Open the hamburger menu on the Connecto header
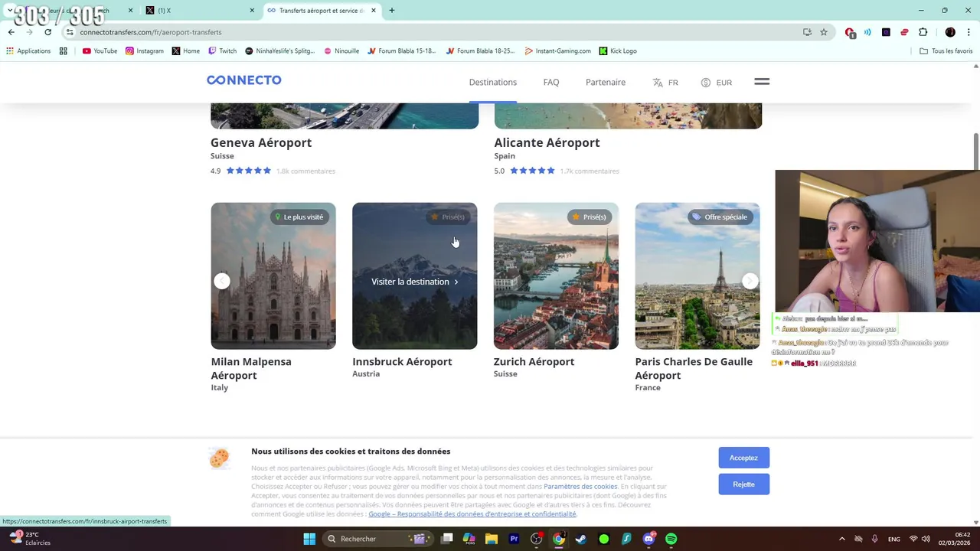 761,82
